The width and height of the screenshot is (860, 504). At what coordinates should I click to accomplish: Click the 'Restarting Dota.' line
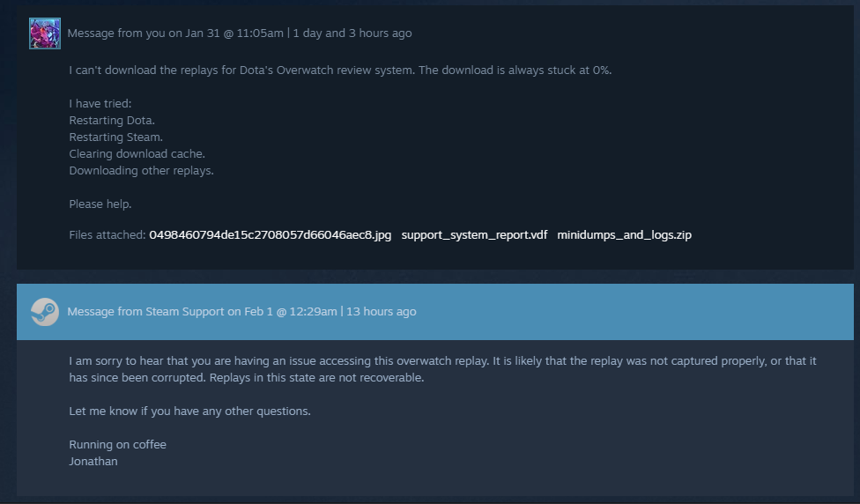[x=112, y=120]
